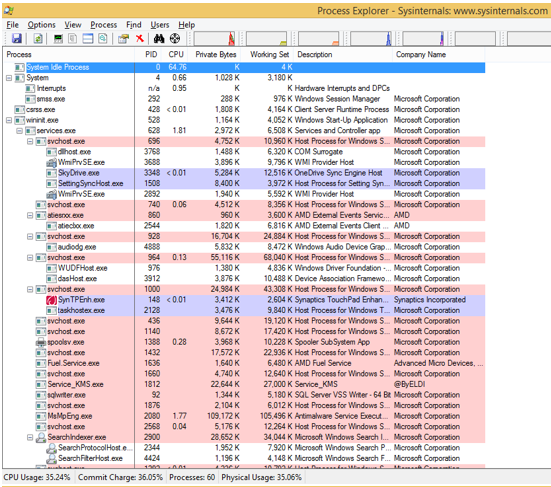Screen dimensions: 551x487
Task: Collapse svchost.exe PID 1000 subtree
Action: tap(30, 289)
